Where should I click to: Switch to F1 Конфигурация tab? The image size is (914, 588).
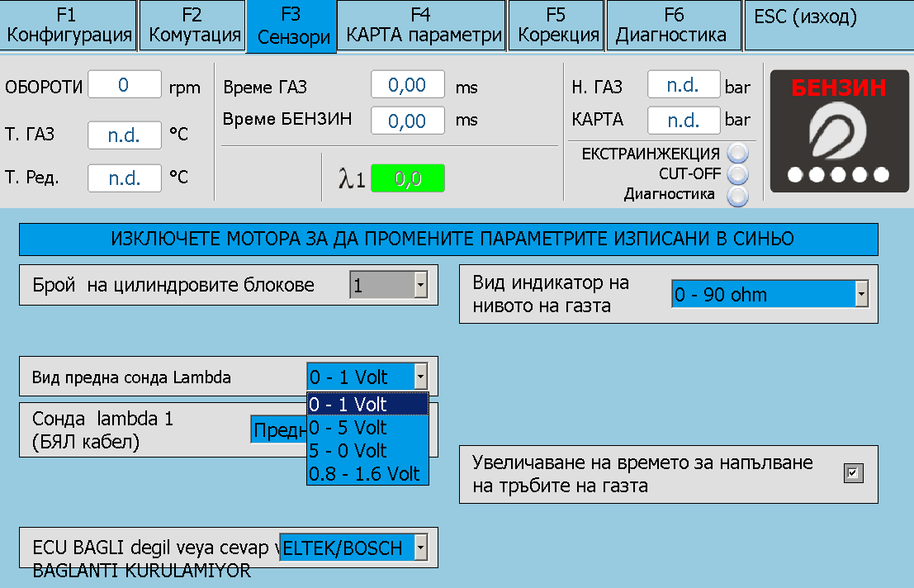point(69,26)
